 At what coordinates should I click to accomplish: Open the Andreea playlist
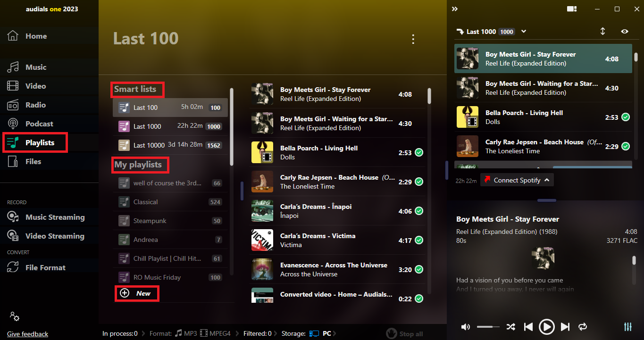[x=170, y=240]
